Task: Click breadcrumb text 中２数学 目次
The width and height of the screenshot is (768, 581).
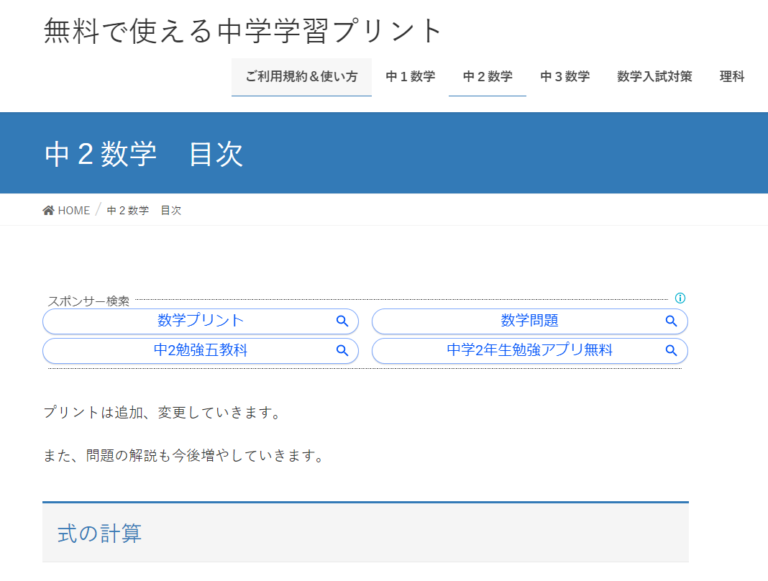Action: pyautogui.click(x=144, y=211)
